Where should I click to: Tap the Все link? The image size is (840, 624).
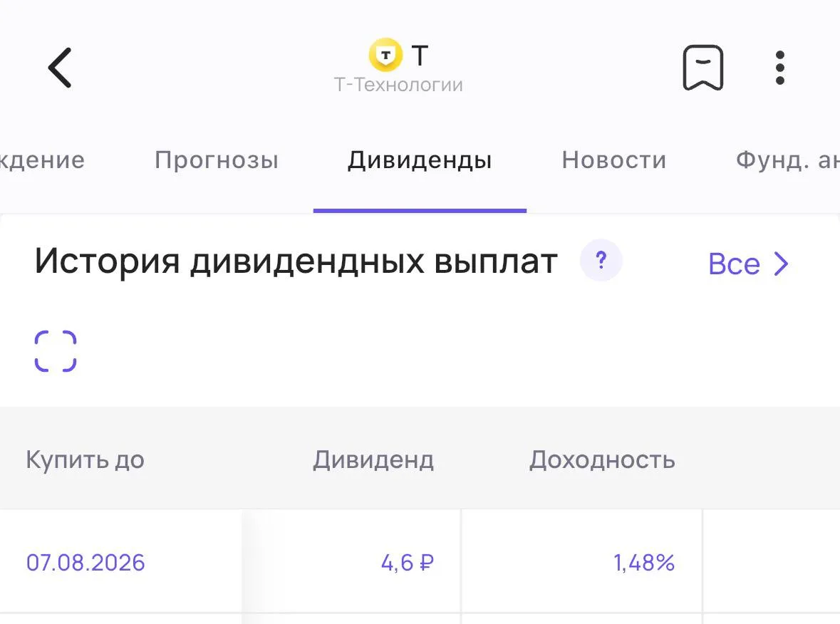(734, 264)
